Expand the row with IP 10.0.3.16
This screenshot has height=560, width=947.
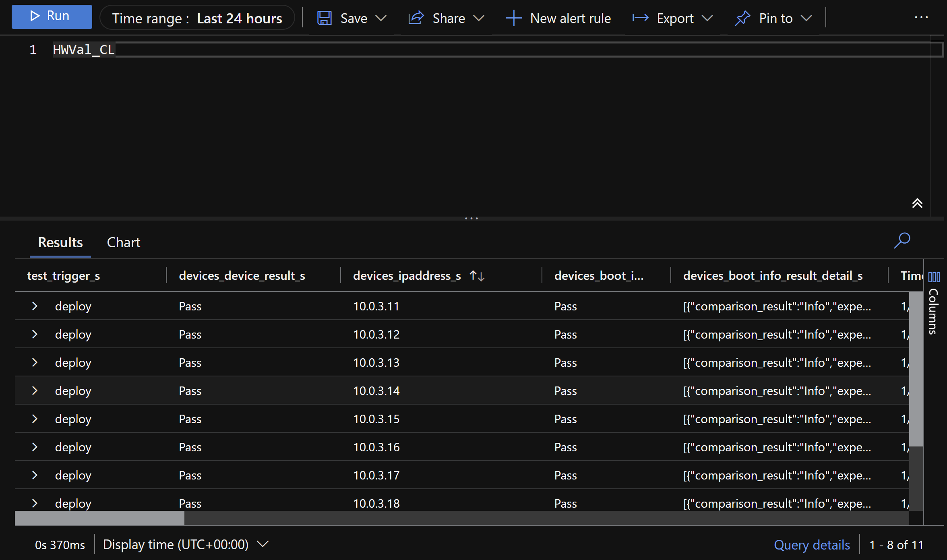click(x=35, y=447)
